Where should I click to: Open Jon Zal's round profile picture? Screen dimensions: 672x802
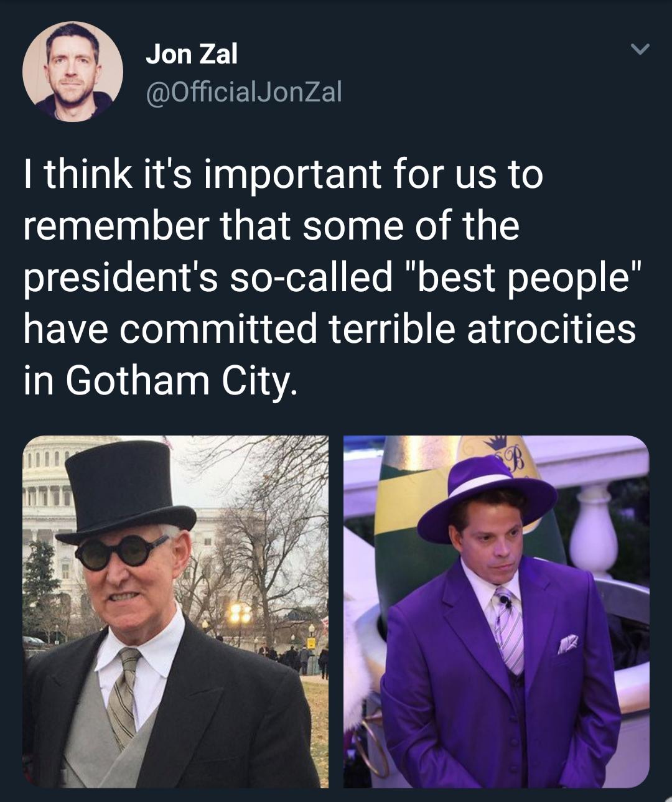pyautogui.click(x=72, y=71)
